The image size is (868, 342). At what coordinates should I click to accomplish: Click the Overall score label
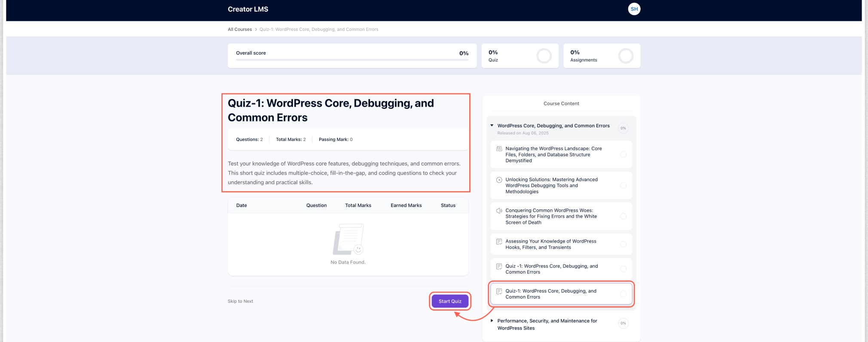[251, 53]
